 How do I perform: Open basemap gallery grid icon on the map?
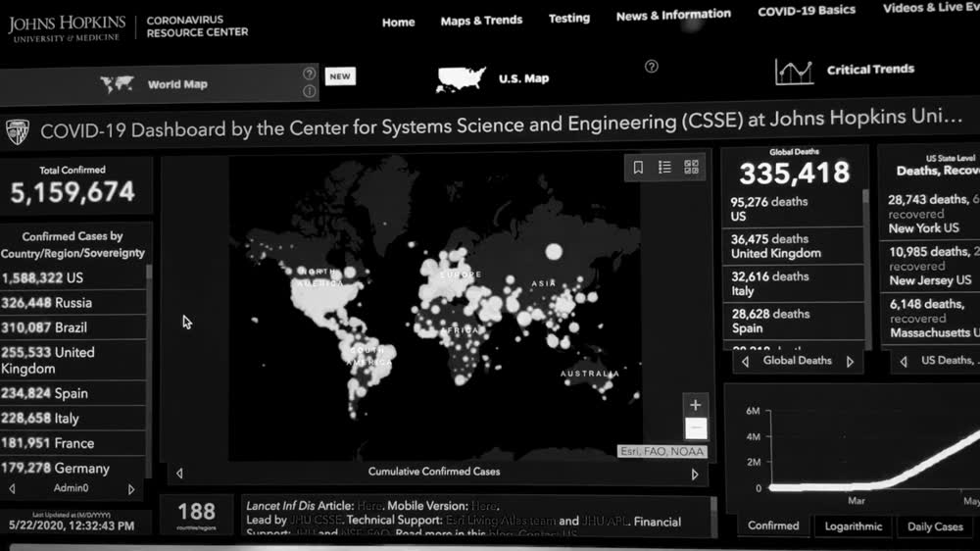(691, 167)
